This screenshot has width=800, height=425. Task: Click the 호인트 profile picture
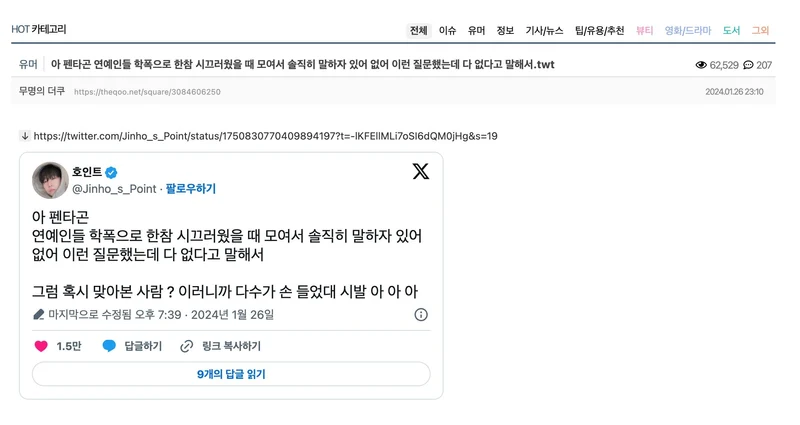[x=50, y=180]
